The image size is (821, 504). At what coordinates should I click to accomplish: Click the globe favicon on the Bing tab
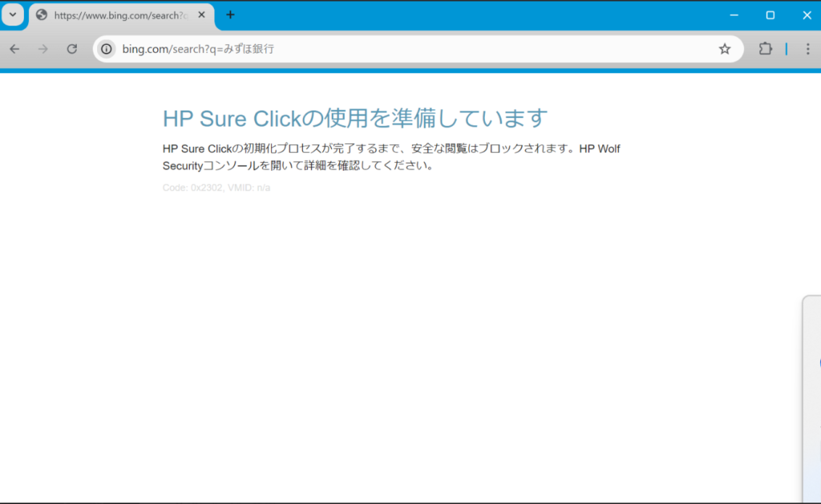click(x=42, y=15)
